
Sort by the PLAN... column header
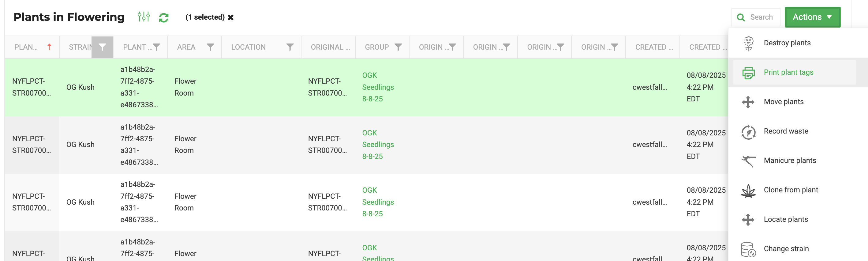pos(26,47)
